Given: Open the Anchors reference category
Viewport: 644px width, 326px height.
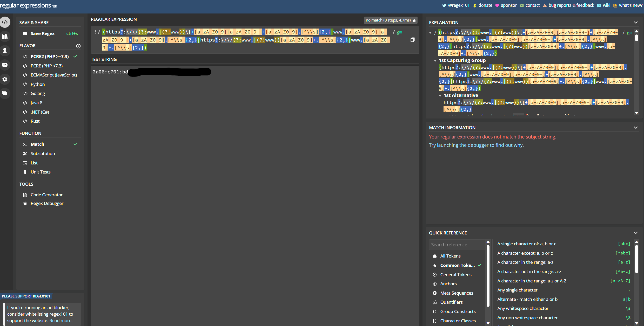Looking at the screenshot, I should pyautogui.click(x=449, y=284).
